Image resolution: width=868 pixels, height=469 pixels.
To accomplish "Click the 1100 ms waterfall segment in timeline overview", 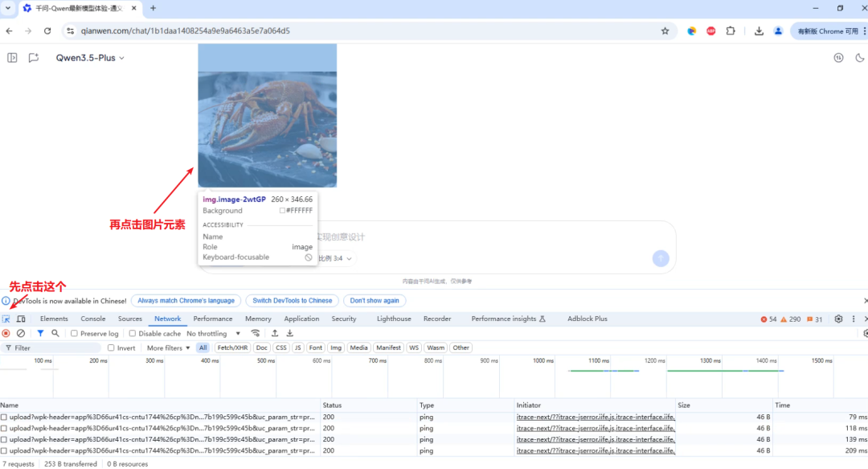I will pyautogui.click(x=604, y=370).
